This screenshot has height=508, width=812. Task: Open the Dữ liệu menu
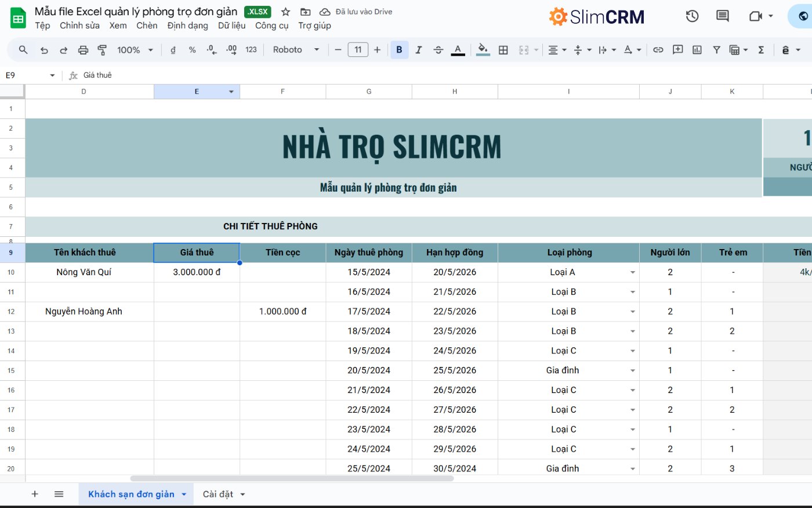(232, 26)
